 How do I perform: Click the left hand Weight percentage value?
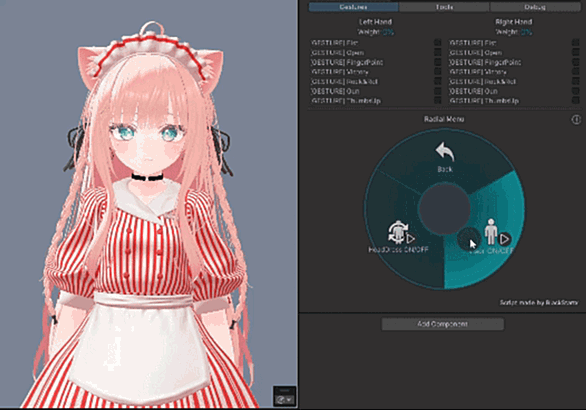[389, 32]
